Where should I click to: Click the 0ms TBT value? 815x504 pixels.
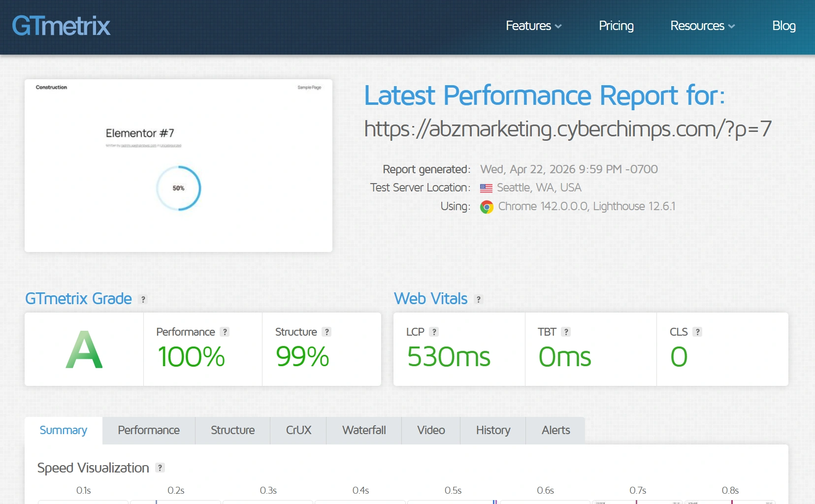pyautogui.click(x=565, y=357)
